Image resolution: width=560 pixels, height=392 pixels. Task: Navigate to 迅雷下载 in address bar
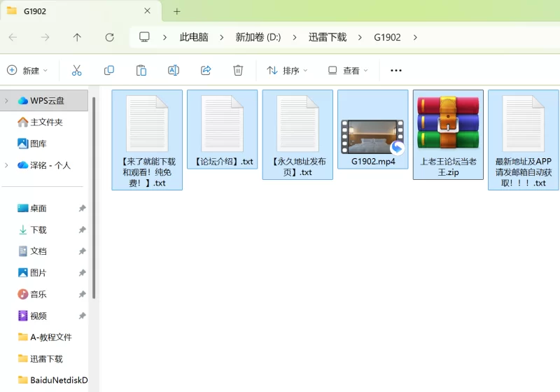[x=328, y=37]
